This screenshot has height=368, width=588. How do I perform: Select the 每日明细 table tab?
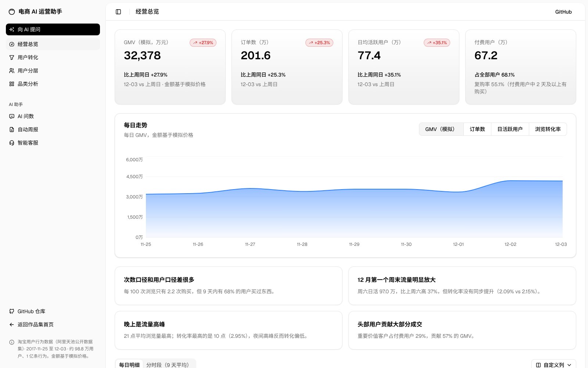(x=129, y=365)
